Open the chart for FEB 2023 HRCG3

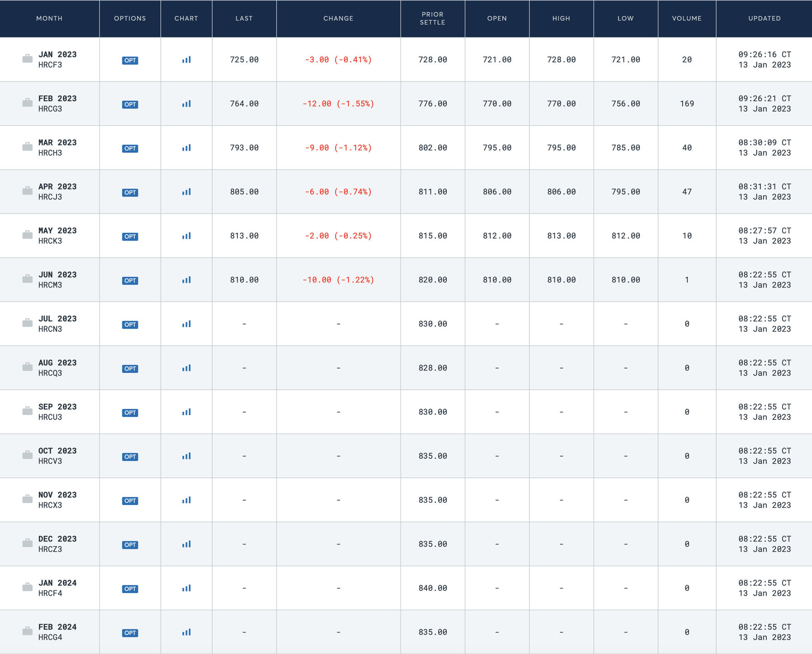186,103
